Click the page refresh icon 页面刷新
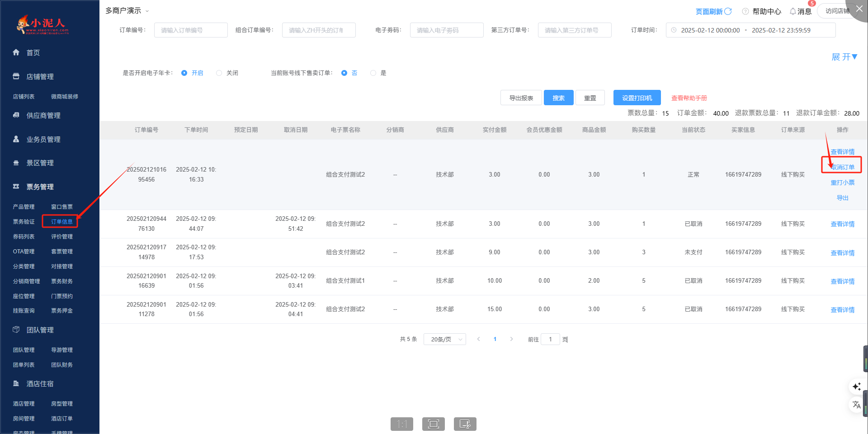868x434 pixels. point(728,11)
